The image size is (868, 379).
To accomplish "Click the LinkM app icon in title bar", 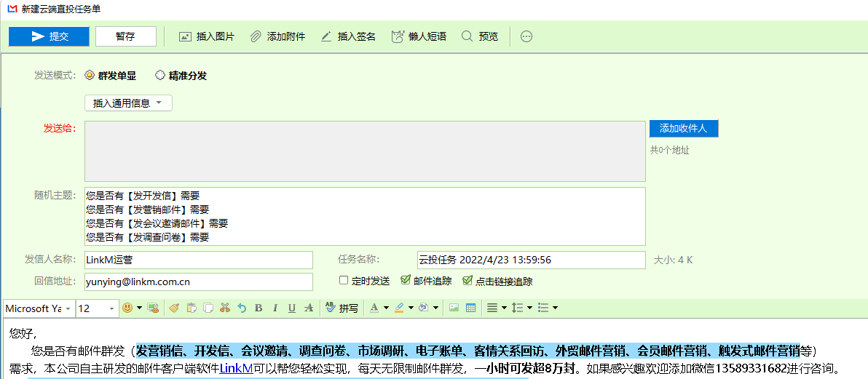I will click(12, 9).
